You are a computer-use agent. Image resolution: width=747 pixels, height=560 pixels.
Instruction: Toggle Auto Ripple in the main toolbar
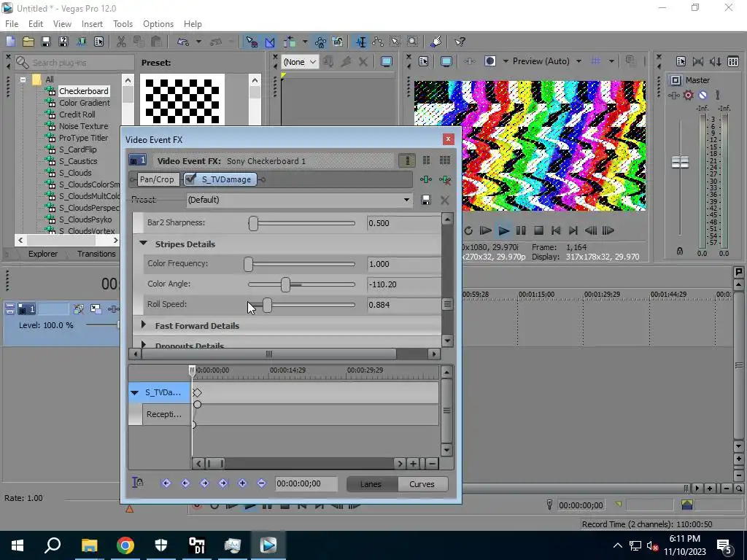(x=290, y=42)
